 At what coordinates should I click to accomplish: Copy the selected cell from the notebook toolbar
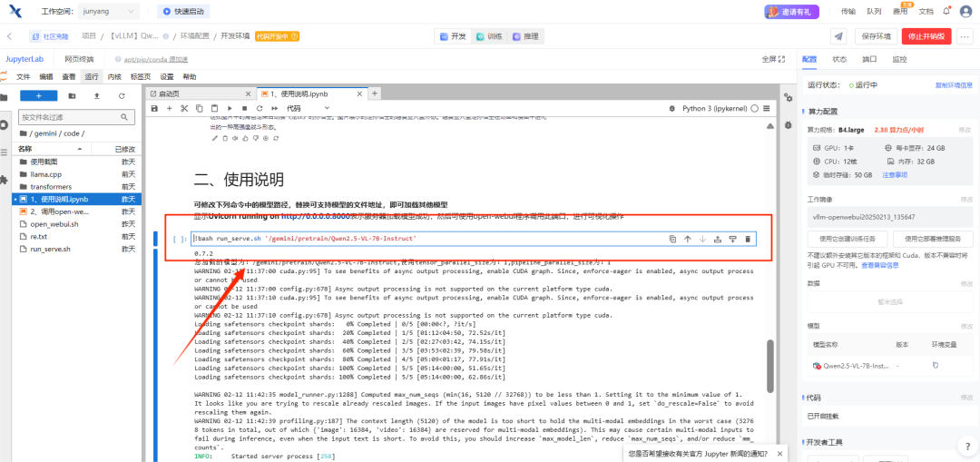200,108
